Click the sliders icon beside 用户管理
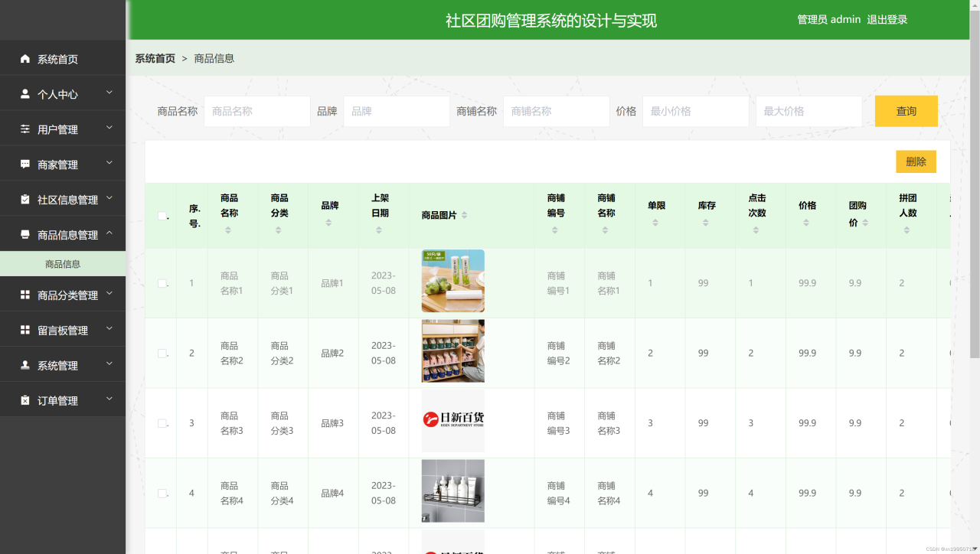 [25, 129]
